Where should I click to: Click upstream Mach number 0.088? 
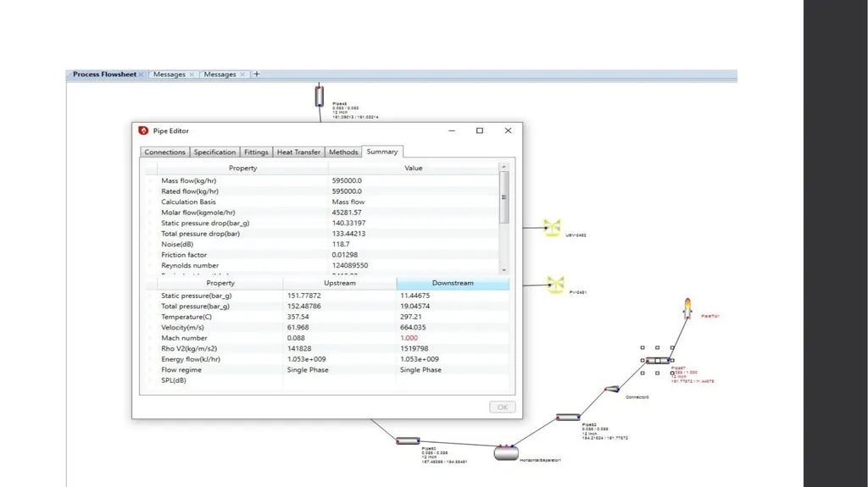coord(296,338)
